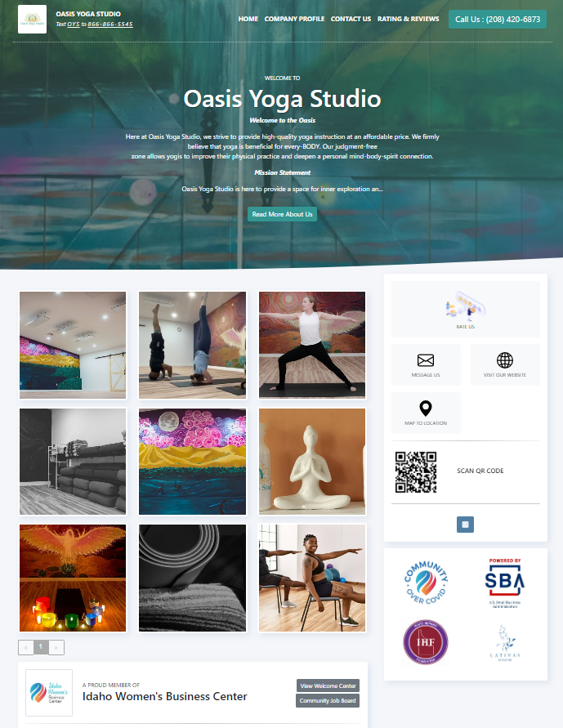The height and width of the screenshot is (728, 563).
Task: Open the Visit Our Website globe icon
Action: [x=504, y=360]
